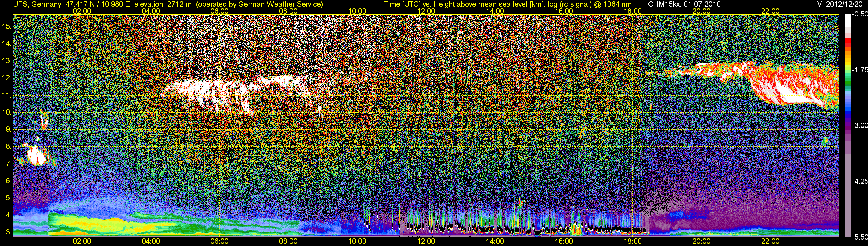Click the bottom axis time label 16:00

(x=564, y=241)
